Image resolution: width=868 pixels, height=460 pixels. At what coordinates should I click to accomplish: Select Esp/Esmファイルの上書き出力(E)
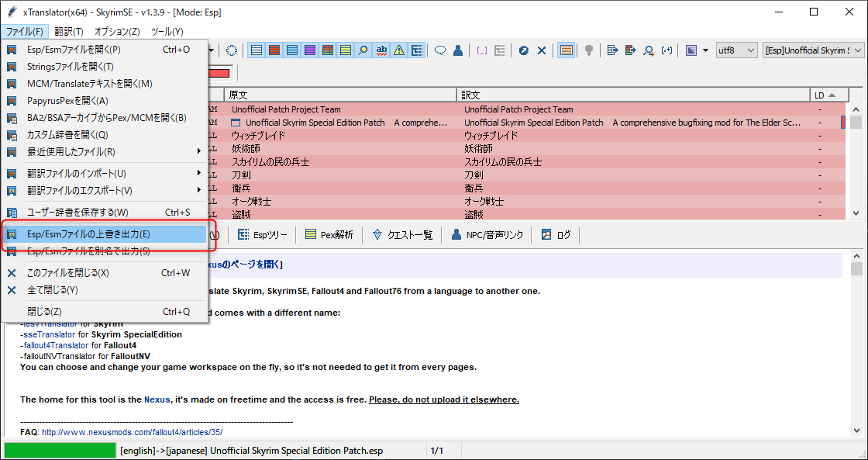[105, 234]
